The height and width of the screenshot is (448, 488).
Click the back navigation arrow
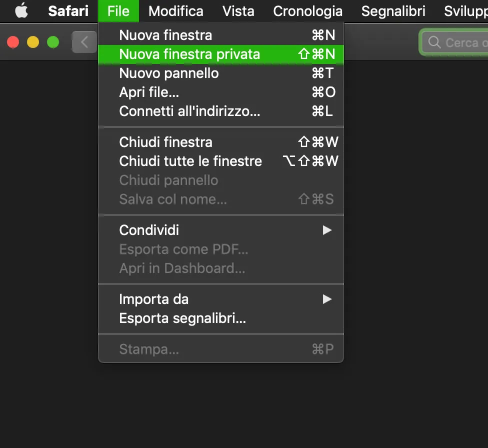[85, 42]
